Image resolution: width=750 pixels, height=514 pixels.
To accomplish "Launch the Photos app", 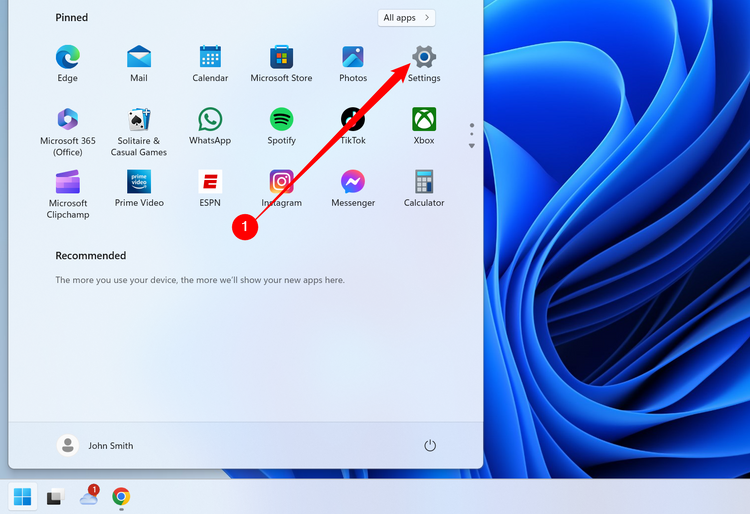I will click(353, 64).
